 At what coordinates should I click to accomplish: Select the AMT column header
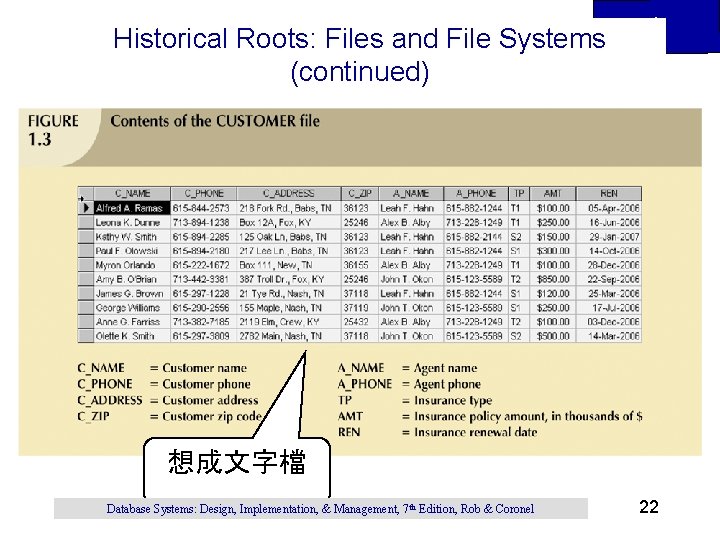(x=553, y=193)
